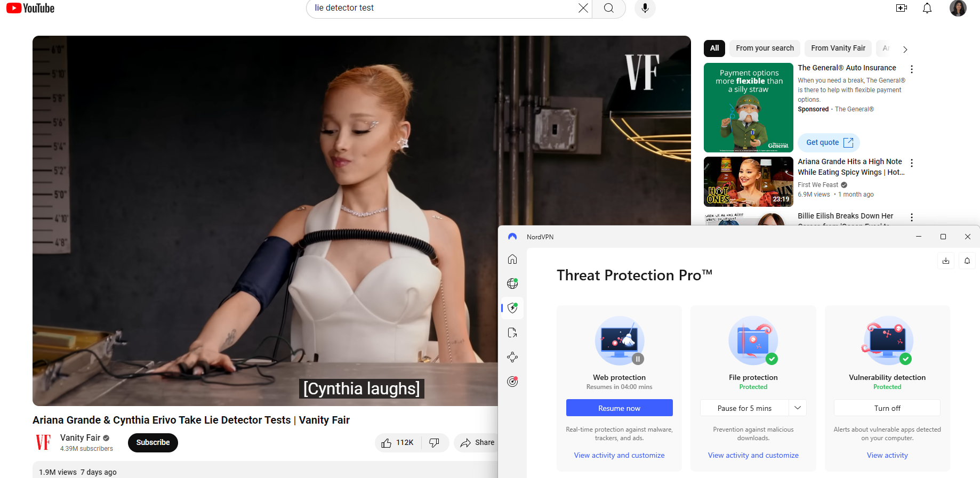Open YouTube notifications bell
This screenshot has height=478, width=980.
(927, 8)
